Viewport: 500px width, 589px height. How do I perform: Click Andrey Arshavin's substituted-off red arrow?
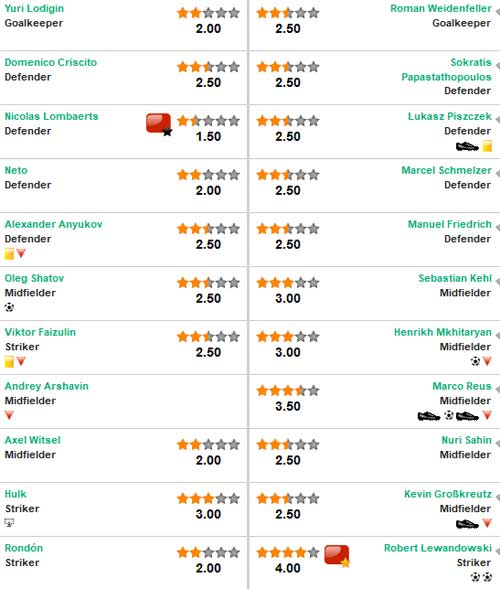[9, 415]
